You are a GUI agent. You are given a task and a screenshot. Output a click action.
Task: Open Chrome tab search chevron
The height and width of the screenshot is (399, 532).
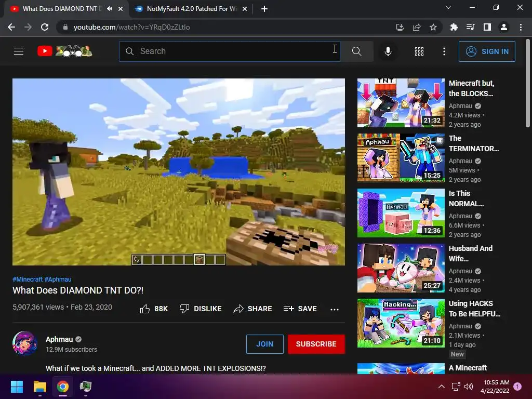(448, 7)
